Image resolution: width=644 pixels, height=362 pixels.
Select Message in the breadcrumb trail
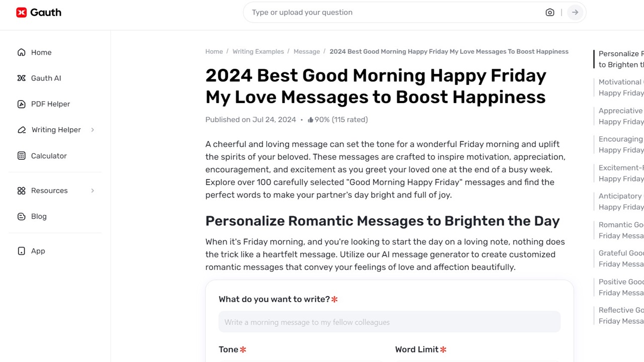306,51
